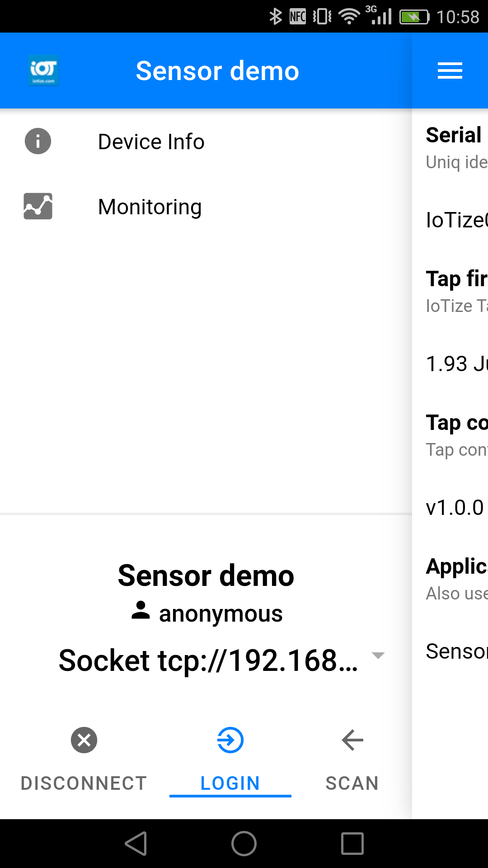This screenshot has height=868, width=488.
Task: Tap the Scan back-arrow icon
Action: pos(352,740)
